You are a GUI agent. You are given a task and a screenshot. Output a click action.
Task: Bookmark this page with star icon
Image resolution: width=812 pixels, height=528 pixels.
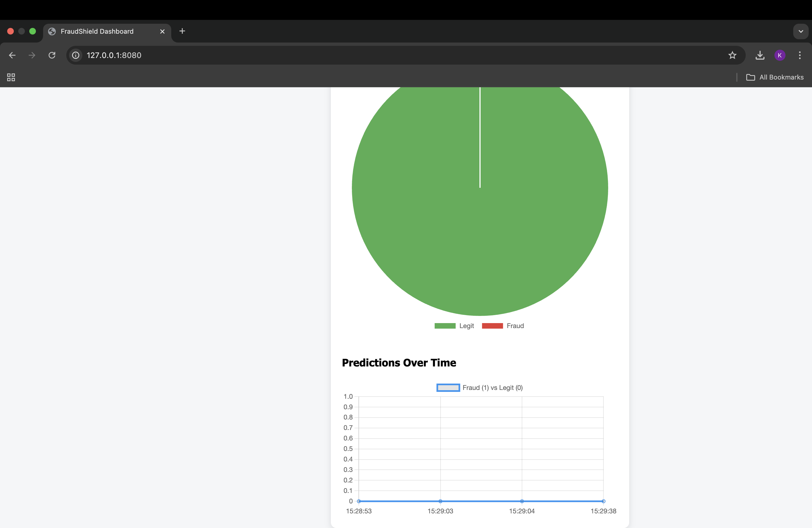[x=732, y=55]
